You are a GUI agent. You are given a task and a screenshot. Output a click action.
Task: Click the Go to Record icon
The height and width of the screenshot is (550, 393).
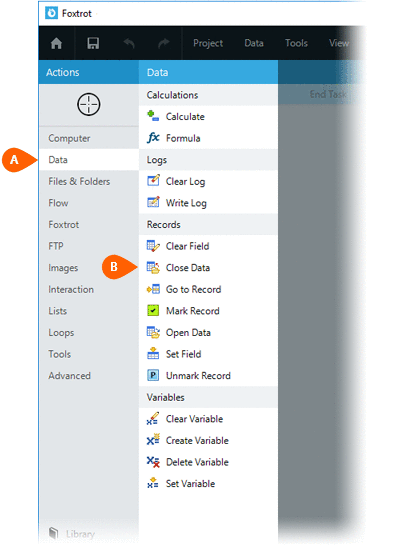pos(153,289)
